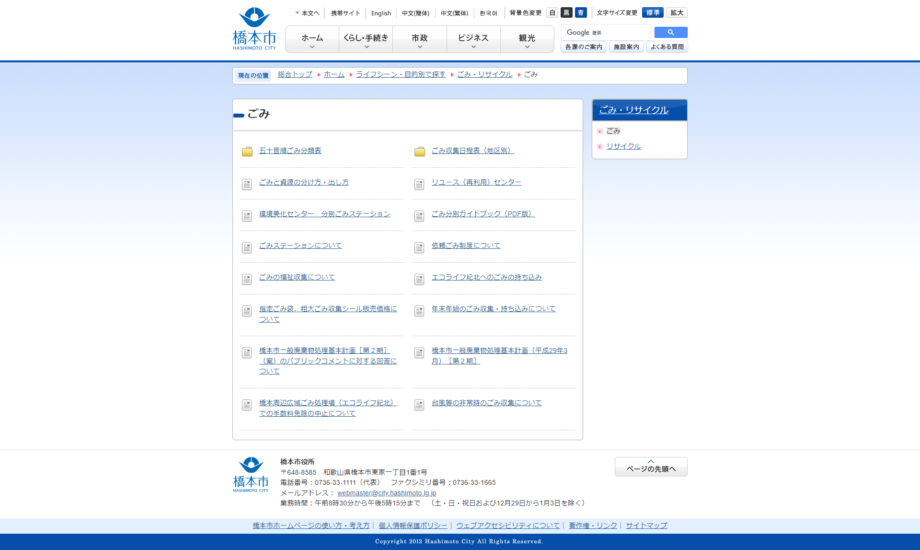Enlarge text with the 拡大 button
This screenshot has height=550, width=920.
pos(677,13)
